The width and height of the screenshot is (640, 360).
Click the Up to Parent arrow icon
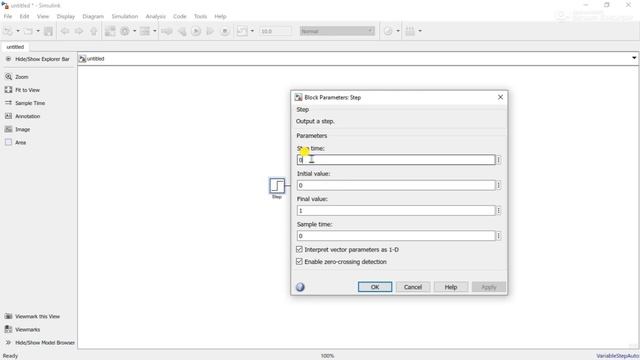pyautogui.click(x=94, y=31)
